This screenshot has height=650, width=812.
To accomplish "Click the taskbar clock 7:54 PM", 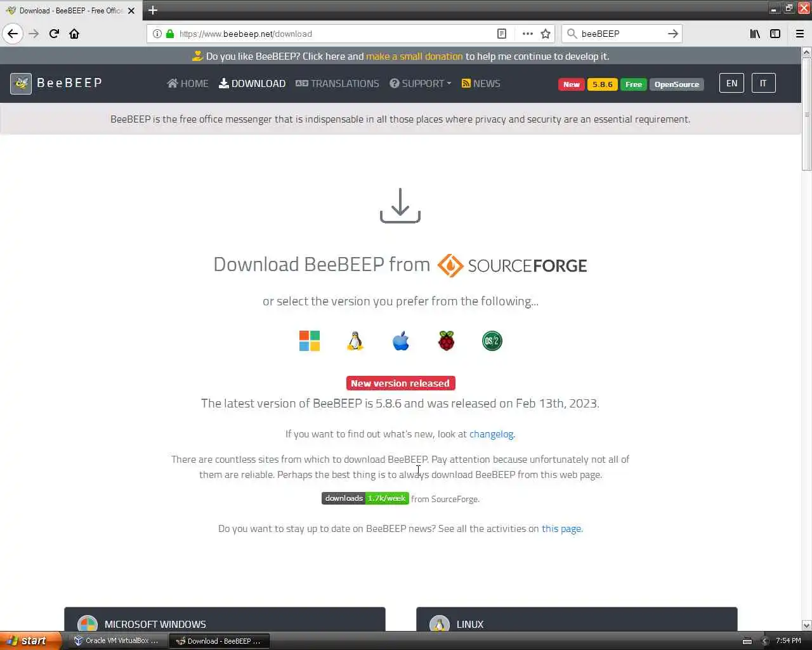I will pyautogui.click(x=788, y=641).
